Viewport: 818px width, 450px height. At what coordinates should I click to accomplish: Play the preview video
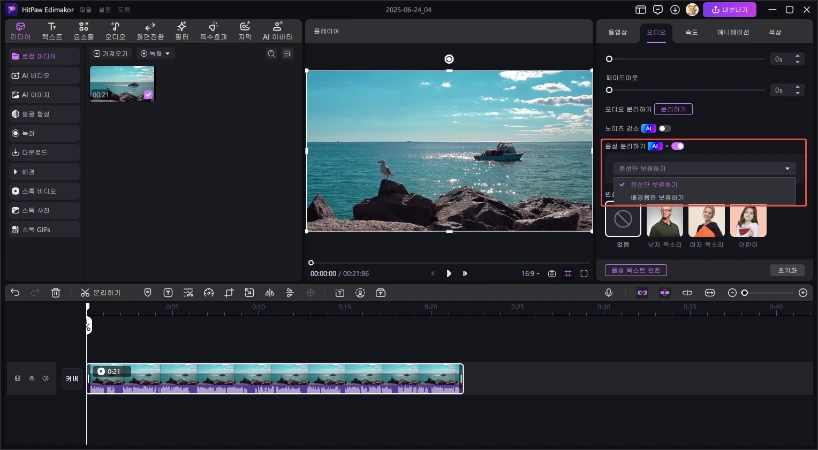pos(449,273)
